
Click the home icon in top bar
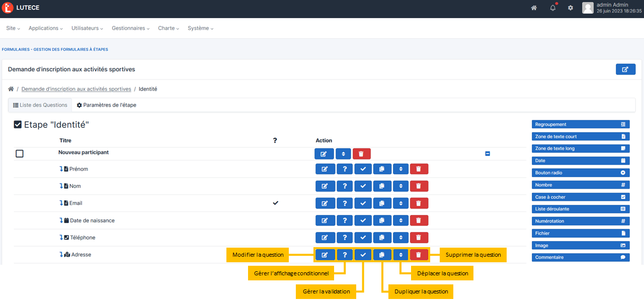pyautogui.click(x=534, y=8)
